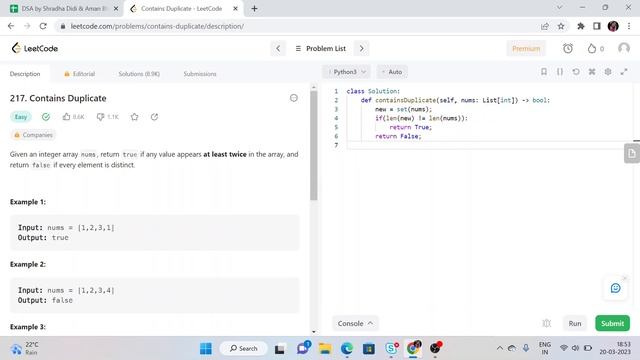
Task: Click the Easy difficulty tag
Action: pyautogui.click(x=21, y=117)
